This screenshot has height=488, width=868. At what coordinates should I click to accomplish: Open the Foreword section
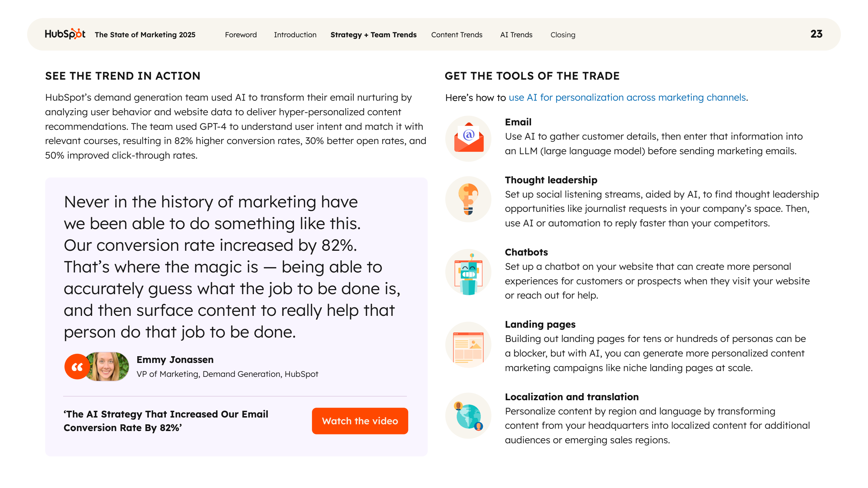(241, 35)
